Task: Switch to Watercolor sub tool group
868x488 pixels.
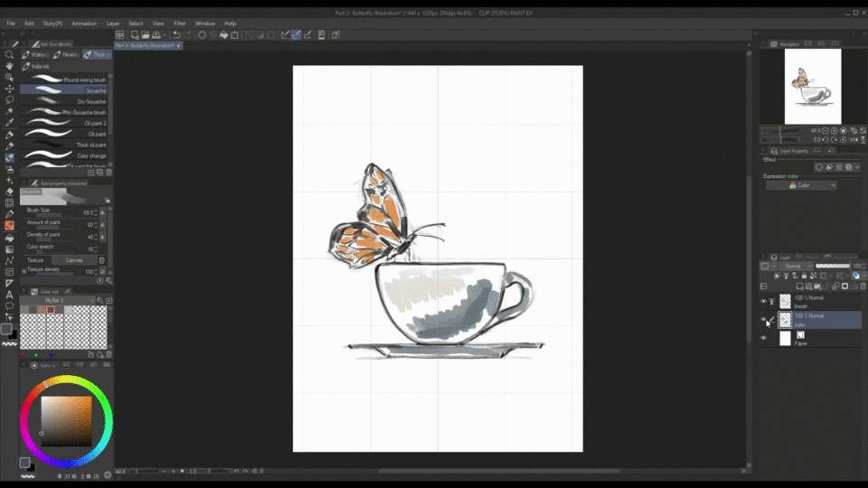Action: [x=35, y=55]
